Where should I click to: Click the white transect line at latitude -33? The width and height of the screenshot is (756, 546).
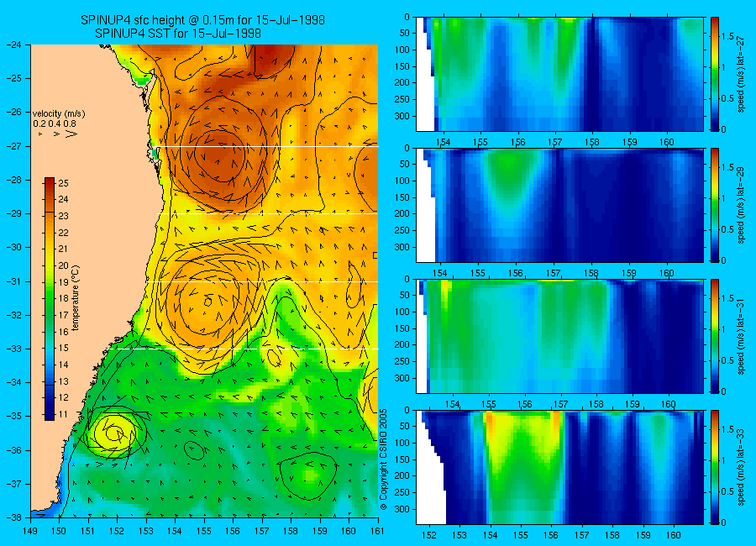(246, 349)
